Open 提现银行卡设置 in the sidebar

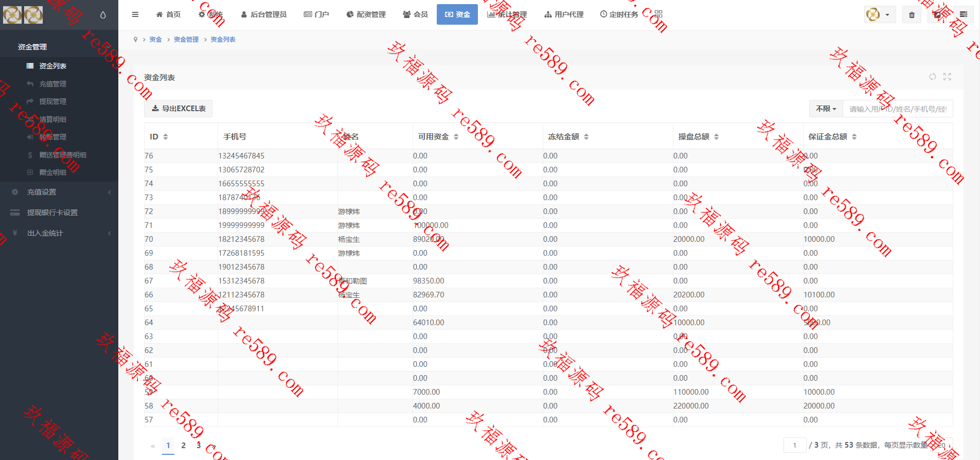click(59, 213)
